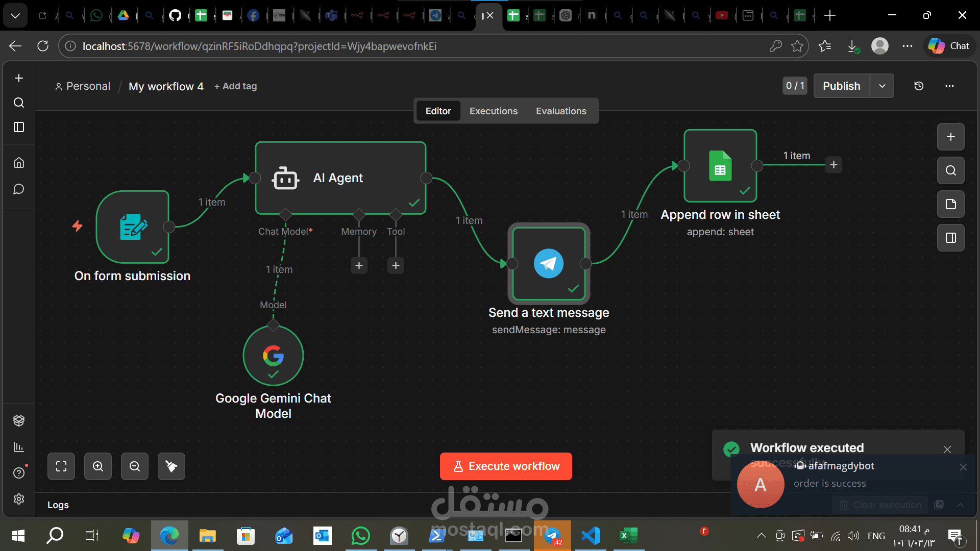Open the Settings gear in left sidebar
The height and width of the screenshot is (551, 980).
click(x=19, y=499)
